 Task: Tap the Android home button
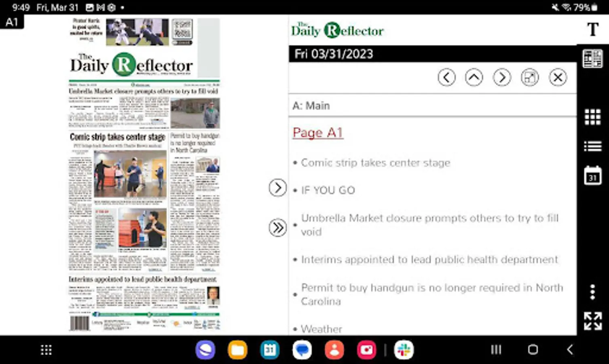point(533,349)
